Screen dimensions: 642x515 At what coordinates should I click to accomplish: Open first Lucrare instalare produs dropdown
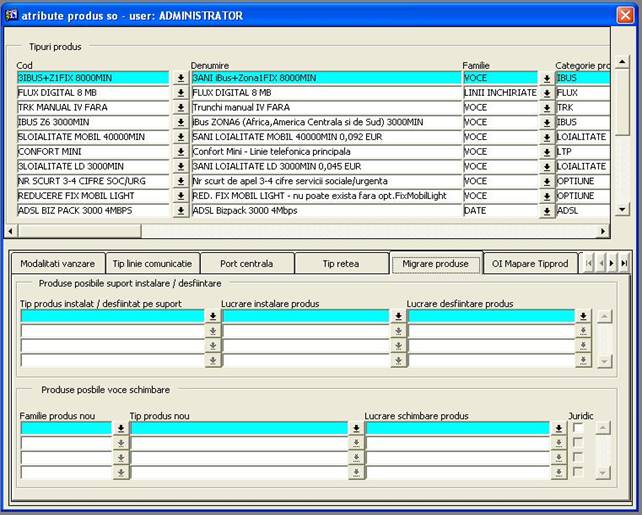tap(397, 316)
